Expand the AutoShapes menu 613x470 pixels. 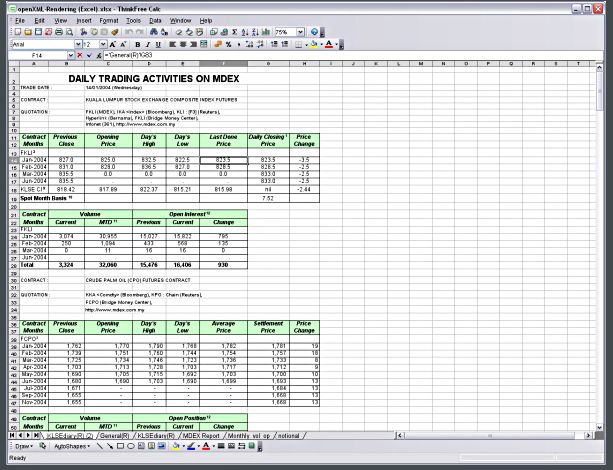[x=72, y=446]
